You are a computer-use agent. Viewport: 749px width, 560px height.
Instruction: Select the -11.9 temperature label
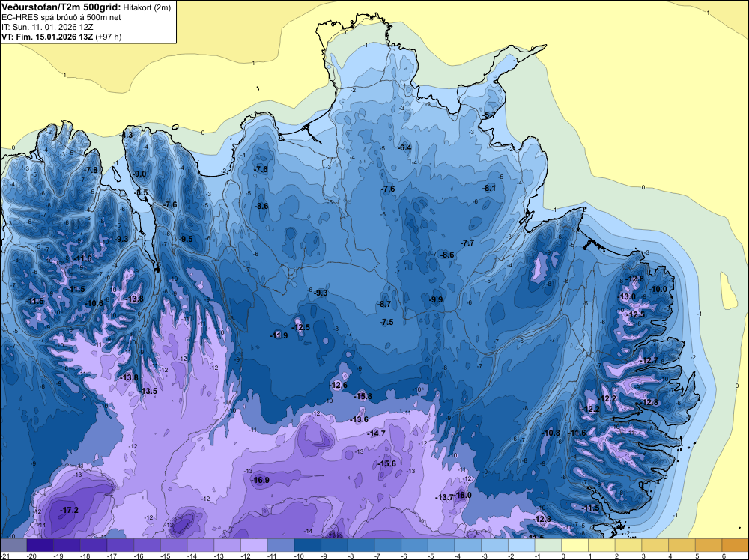(x=279, y=335)
